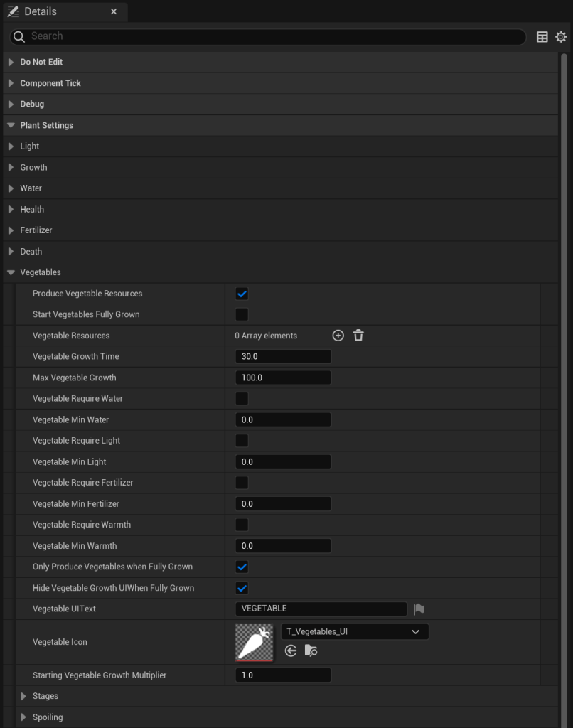Enable Vegetable Require Water checkbox
573x728 pixels.
pyautogui.click(x=242, y=398)
